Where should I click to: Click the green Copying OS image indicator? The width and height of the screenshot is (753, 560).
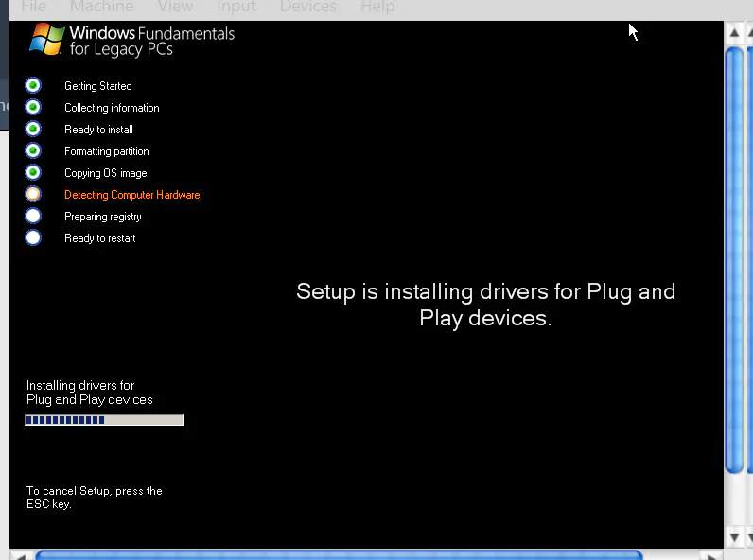click(33, 172)
